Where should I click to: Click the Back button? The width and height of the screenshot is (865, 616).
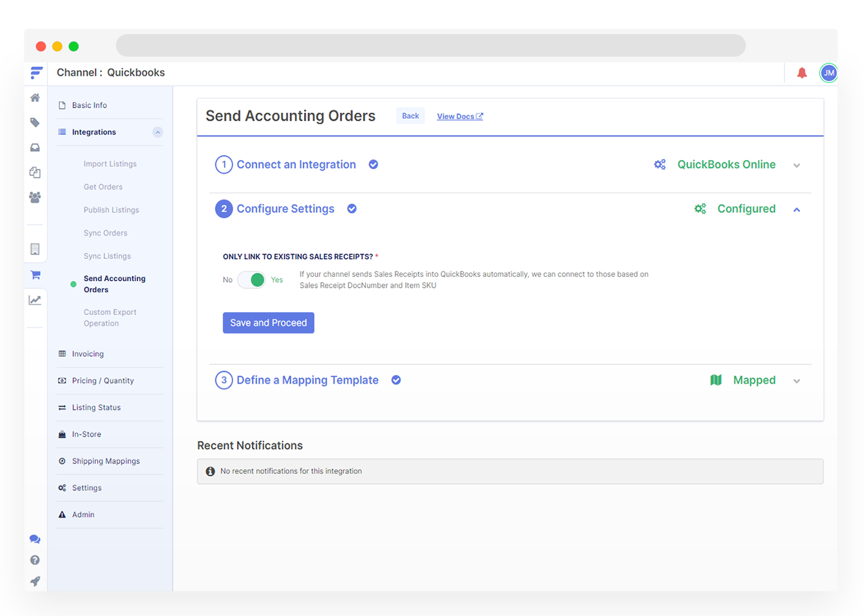click(410, 116)
